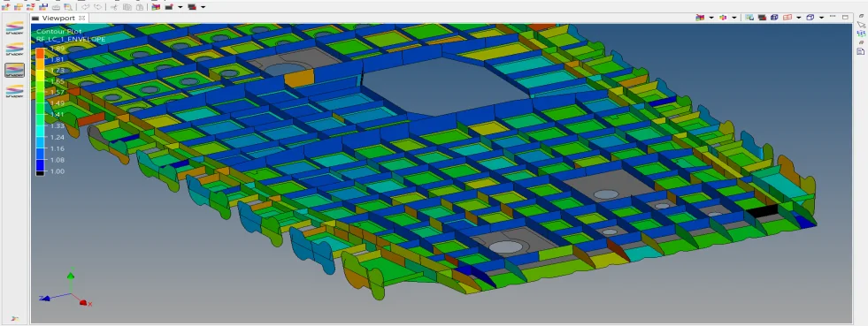
Task: Click the first Sniper icon in left sidebar
Action: [x=14, y=27]
